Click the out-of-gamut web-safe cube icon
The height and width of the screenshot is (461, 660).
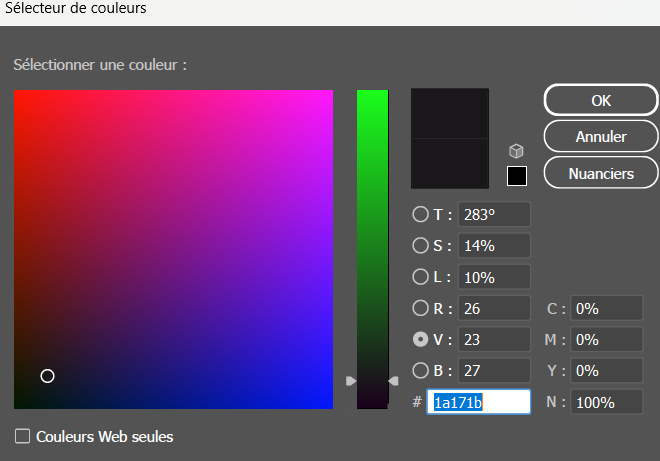pyautogui.click(x=516, y=151)
